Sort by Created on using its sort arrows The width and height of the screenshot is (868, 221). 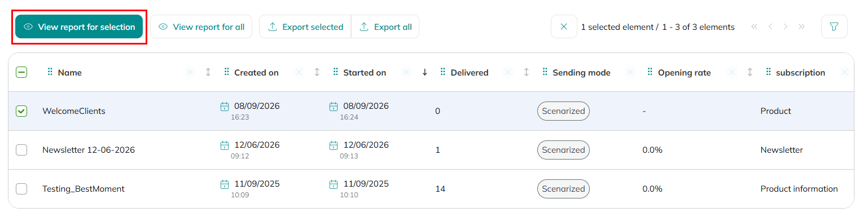(317, 72)
